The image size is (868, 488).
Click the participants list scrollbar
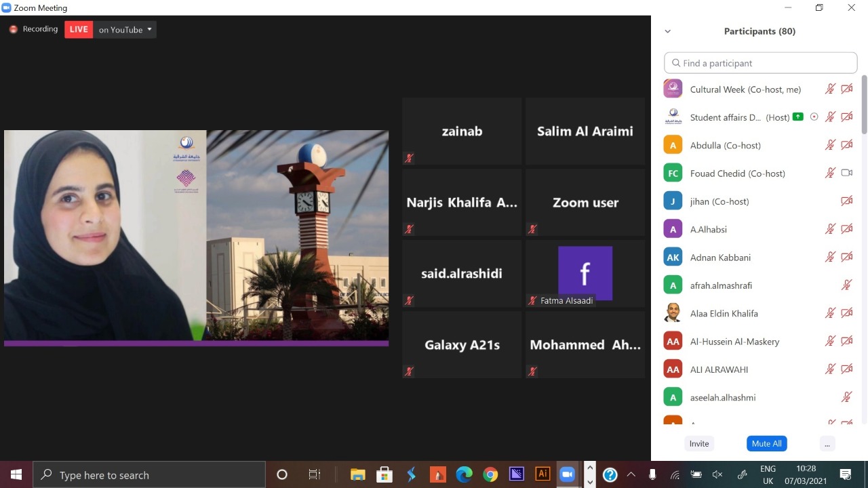(863, 105)
